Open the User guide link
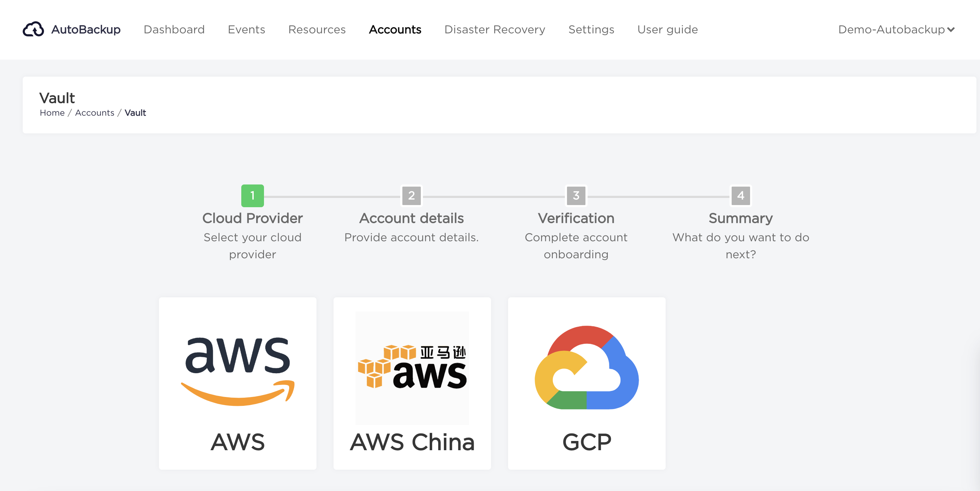This screenshot has height=491, width=980. coord(667,29)
